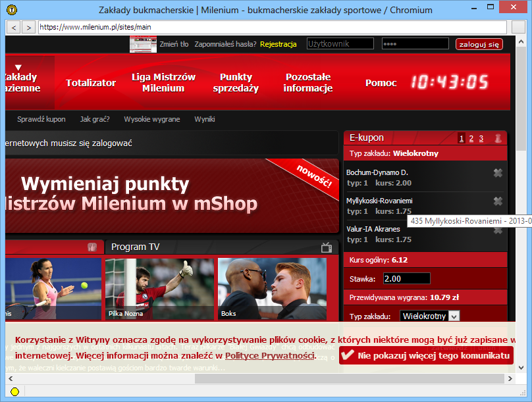
Task: Focus the password field
Action: coord(415,43)
